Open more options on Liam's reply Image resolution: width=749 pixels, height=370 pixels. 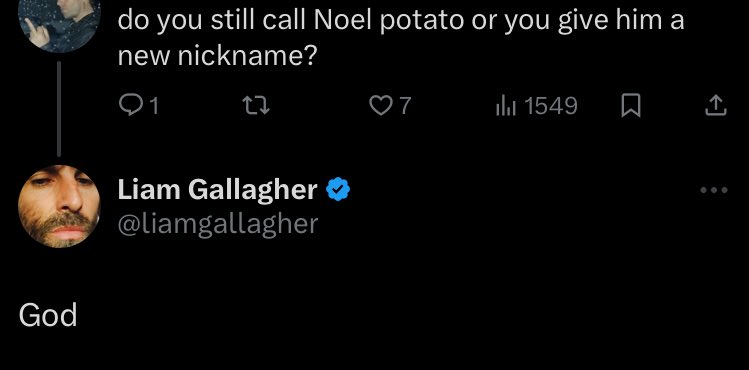tap(714, 190)
